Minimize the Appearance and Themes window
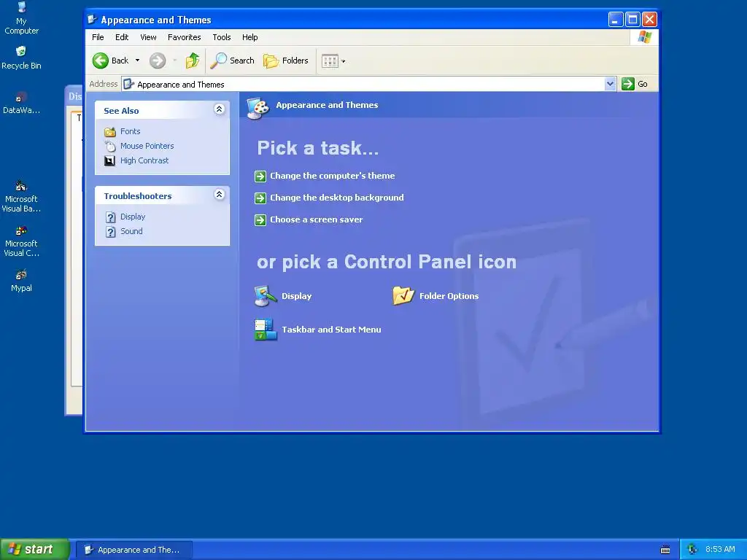 pyautogui.click(x=616, y=20)
